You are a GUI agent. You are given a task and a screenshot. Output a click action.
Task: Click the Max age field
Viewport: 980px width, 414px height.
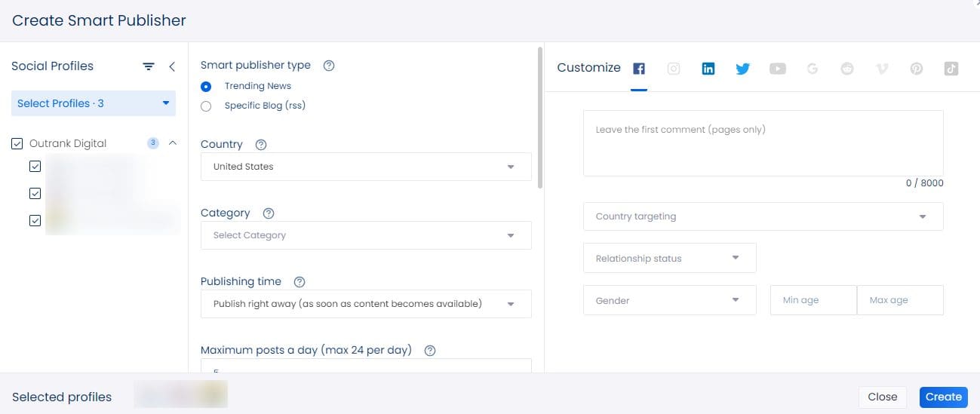coord(900,300)
